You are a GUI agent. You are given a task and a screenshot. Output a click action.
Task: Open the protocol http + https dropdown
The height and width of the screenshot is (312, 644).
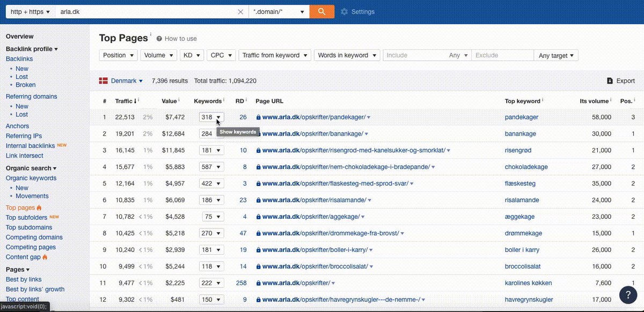pyautogui.click(x=30, y=11)
